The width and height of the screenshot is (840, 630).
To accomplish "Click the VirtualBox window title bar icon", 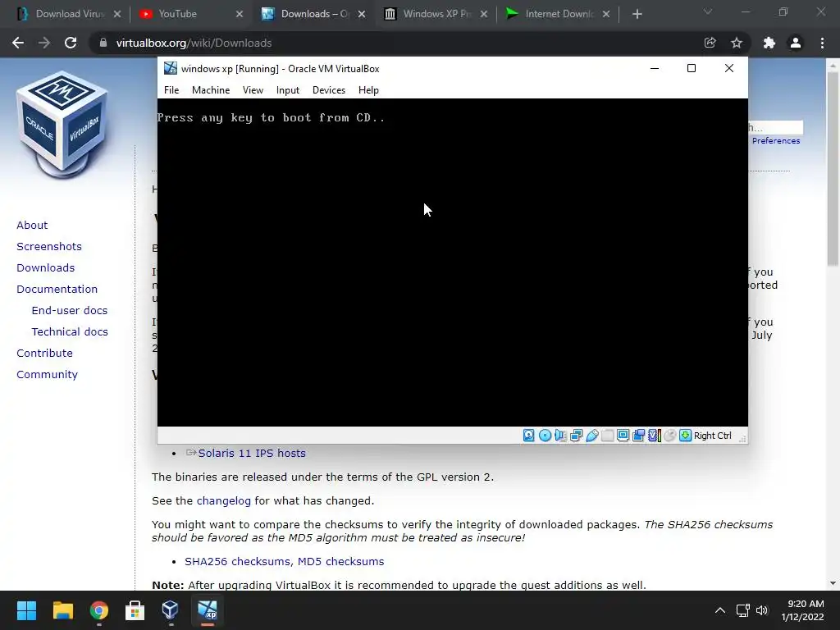I will 171,68.
